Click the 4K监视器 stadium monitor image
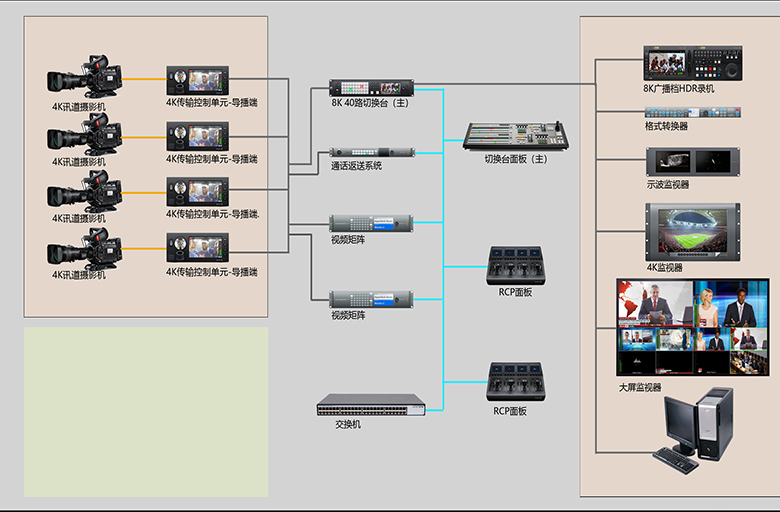Image resolution: width=780 pixels, height=512 pixels. pyautogui.click(x=693, y=232)
